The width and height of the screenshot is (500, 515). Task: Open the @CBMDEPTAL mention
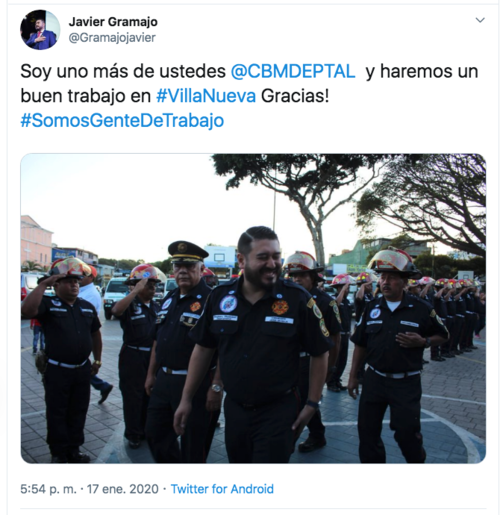293,71
